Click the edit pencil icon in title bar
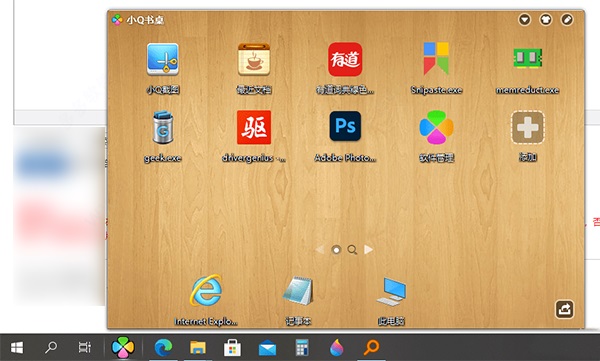600x361 pixels. tap(567, 20)
